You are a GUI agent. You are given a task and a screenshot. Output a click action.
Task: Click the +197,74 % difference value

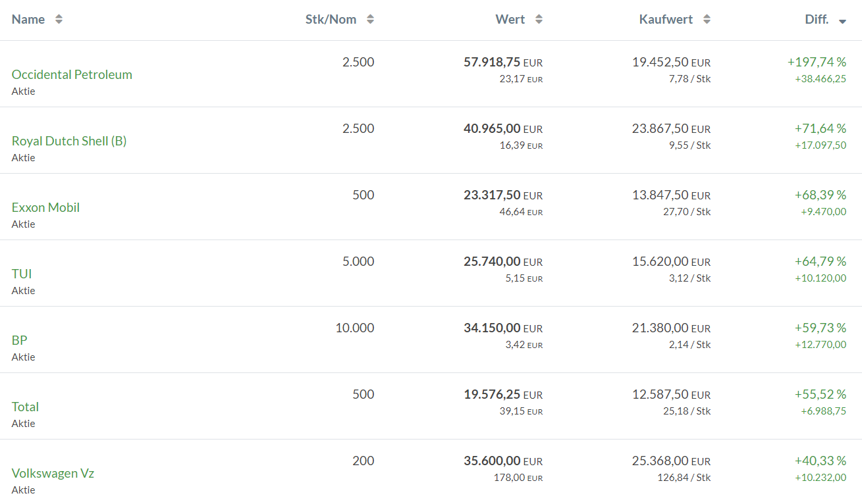pos(817,63)
